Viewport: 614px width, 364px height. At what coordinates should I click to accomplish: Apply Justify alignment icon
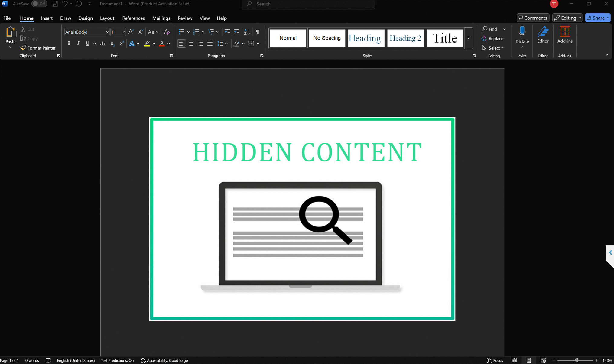210,44
